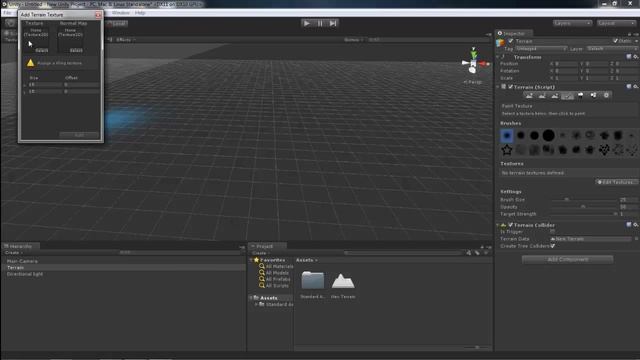Open Terrain Collider help book icon

click(629, 225)
